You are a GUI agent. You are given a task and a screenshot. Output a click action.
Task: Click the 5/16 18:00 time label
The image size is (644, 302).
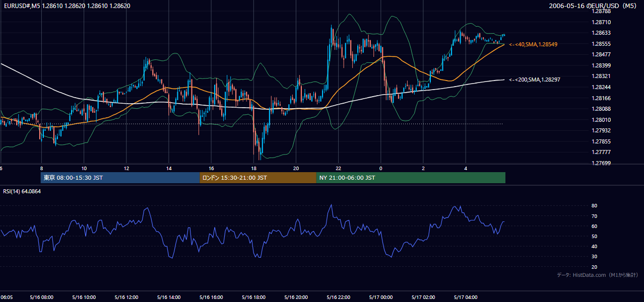[x=253, y=297]
